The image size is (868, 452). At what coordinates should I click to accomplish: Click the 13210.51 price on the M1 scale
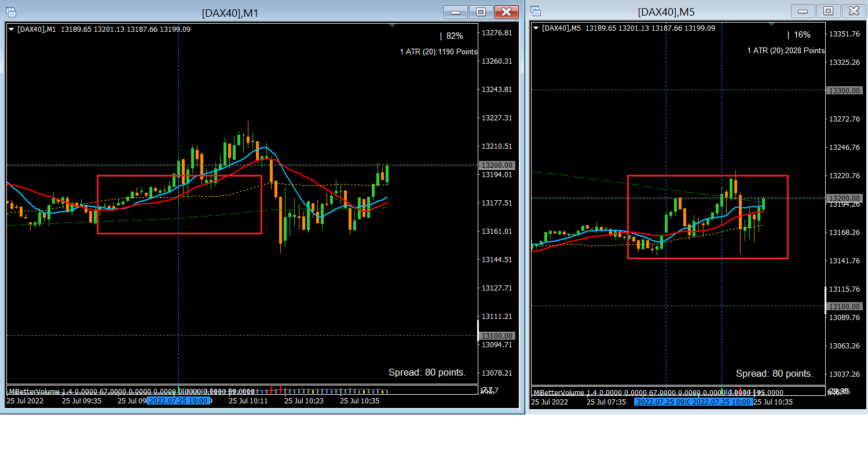click(x=497, y=146)
